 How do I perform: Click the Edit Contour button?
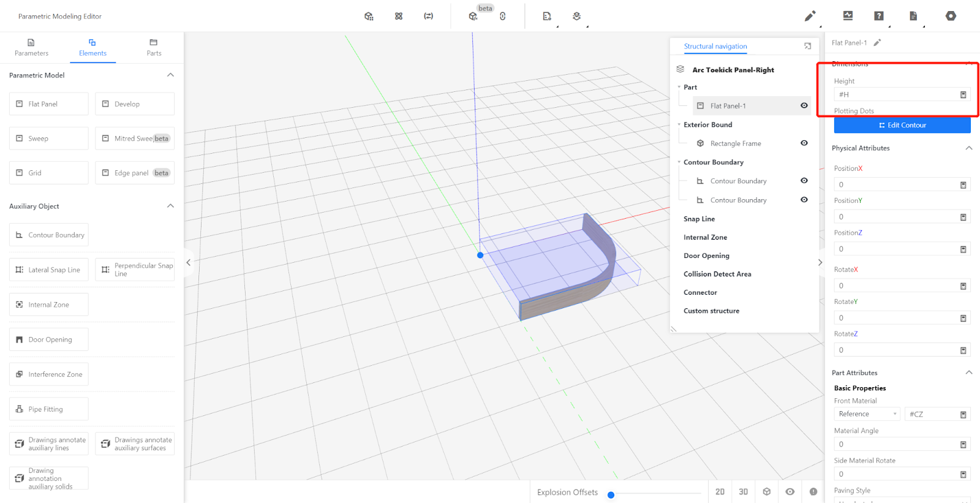click(x=902, y=125)
